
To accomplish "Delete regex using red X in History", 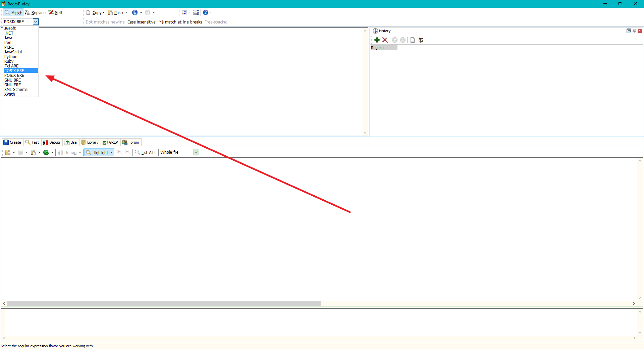I will (385, 40).
